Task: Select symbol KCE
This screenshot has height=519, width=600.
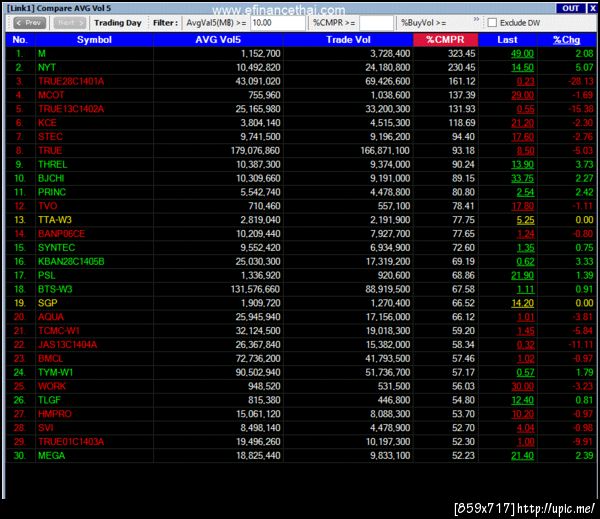Action: coord(47,123)
